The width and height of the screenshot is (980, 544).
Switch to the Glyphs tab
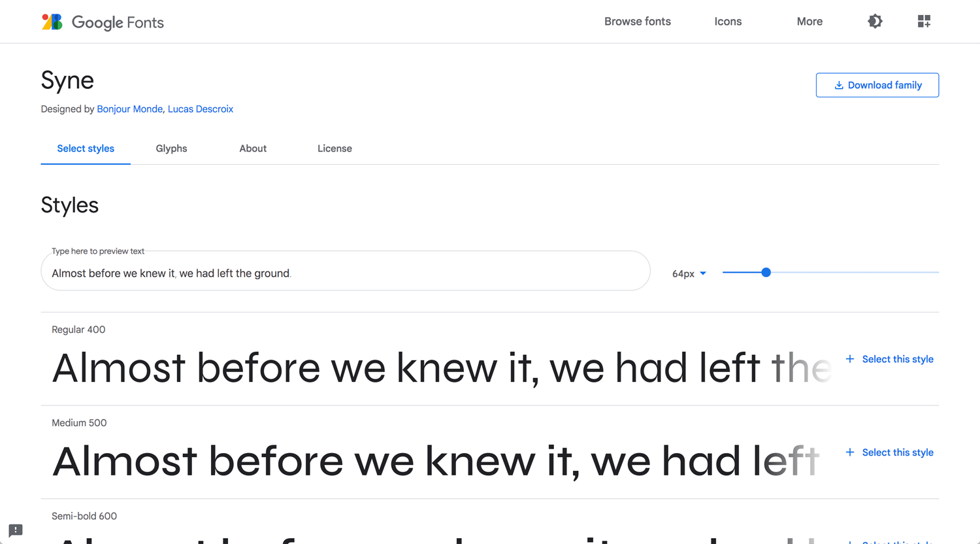[x=171, y=148]
